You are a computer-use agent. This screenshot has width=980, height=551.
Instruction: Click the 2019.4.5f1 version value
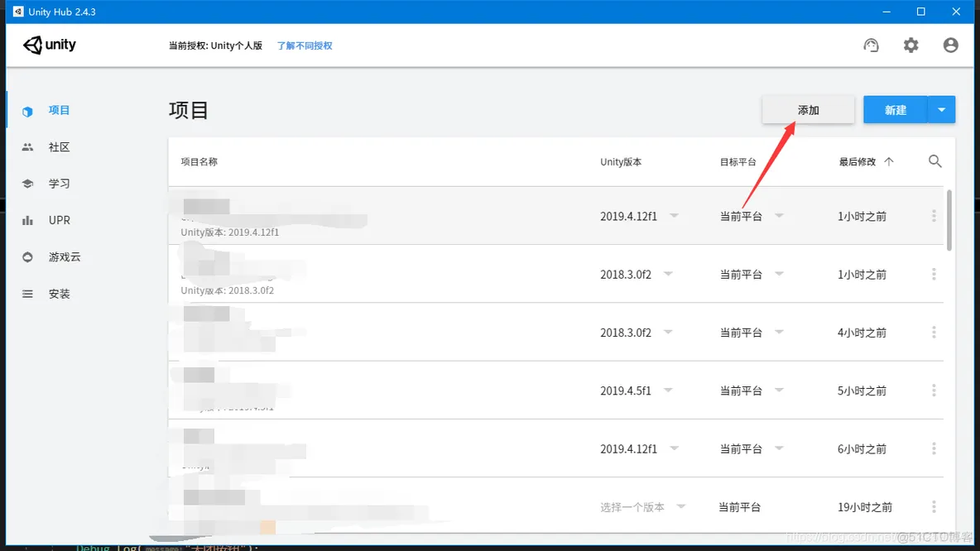click(x=626, y=390)
